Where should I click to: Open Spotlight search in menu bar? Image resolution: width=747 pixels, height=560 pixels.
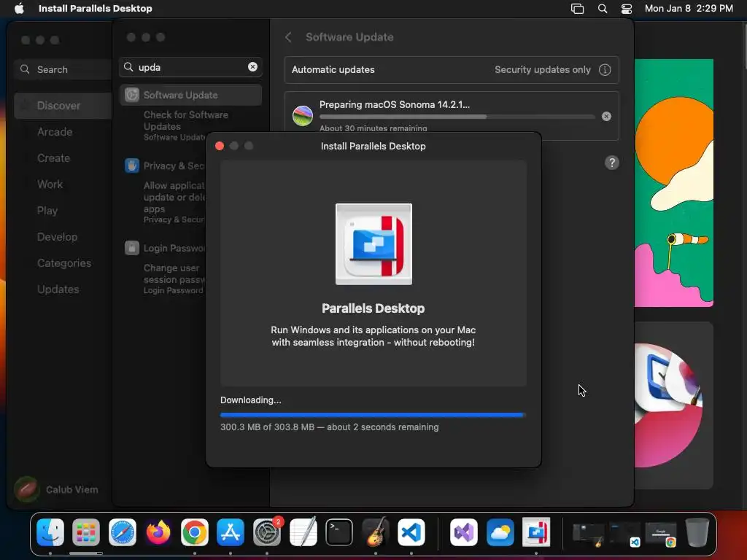point(602,9)
